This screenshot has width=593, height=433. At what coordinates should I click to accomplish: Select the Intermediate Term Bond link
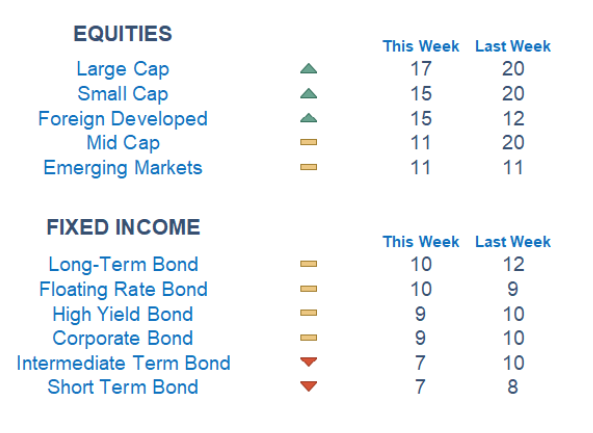[124, 363]
